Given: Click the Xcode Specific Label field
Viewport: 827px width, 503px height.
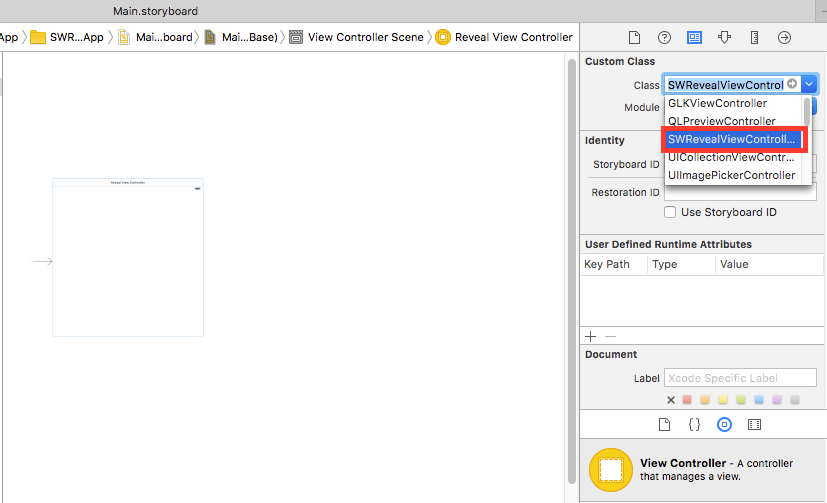Looking at the screenshot, I should pyautogui.click(x=739, y=378).
